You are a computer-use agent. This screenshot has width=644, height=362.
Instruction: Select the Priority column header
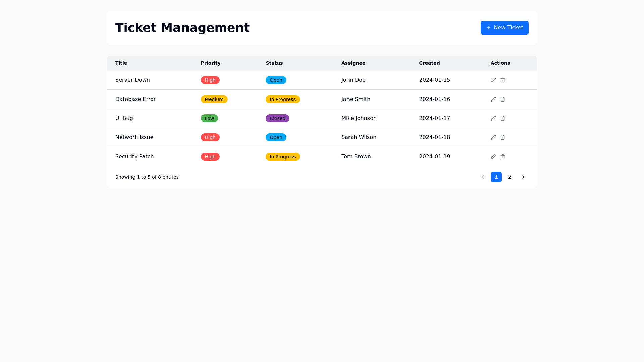point(211,63)
